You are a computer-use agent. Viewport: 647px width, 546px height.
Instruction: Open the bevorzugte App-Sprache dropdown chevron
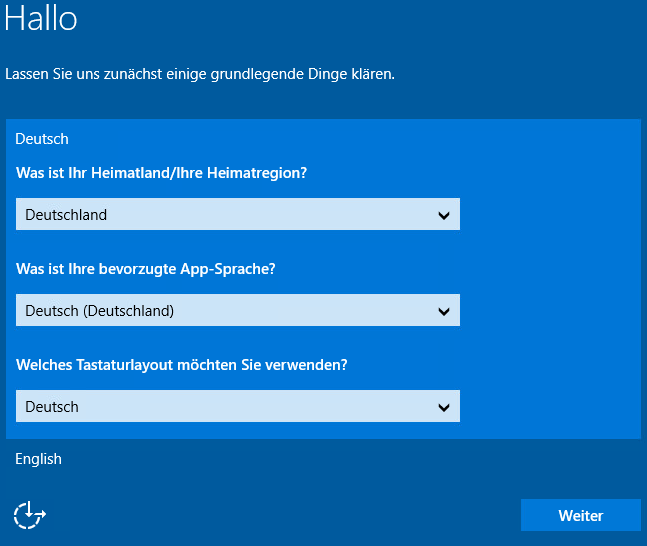coord(444,311)
